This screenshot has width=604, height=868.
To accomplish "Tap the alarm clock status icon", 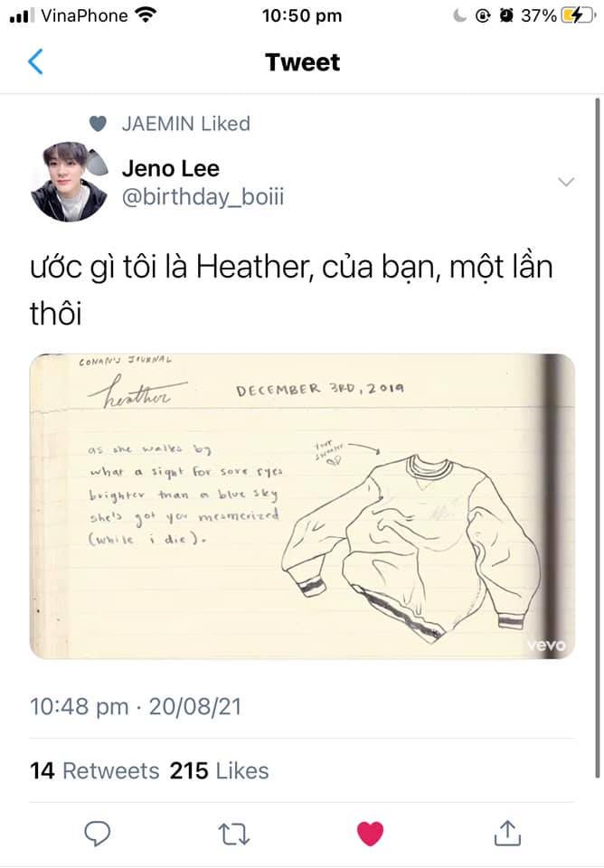I will [x=506, y=15].
